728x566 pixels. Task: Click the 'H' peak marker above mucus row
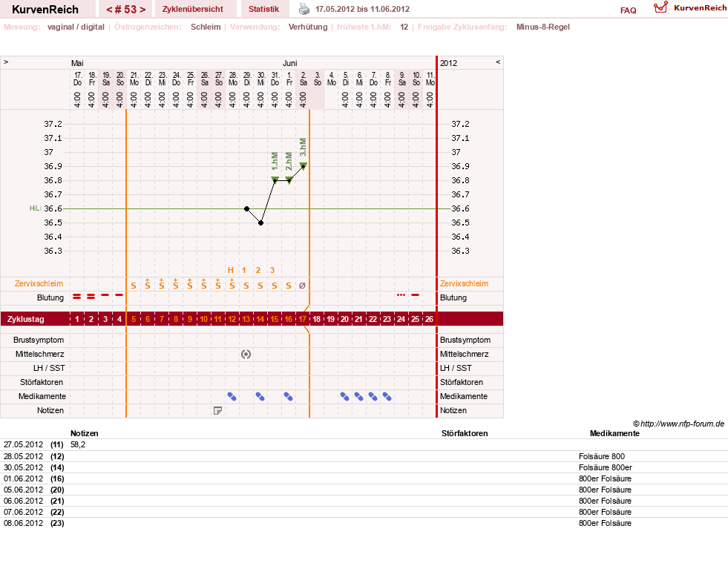[x=231, y=270]
